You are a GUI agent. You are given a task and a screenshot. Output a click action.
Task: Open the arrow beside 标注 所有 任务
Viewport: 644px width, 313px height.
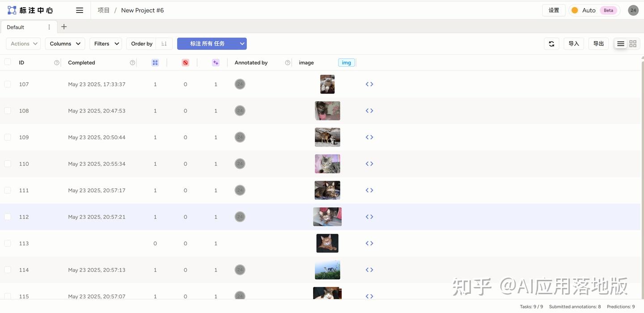(x=242, y=43)
